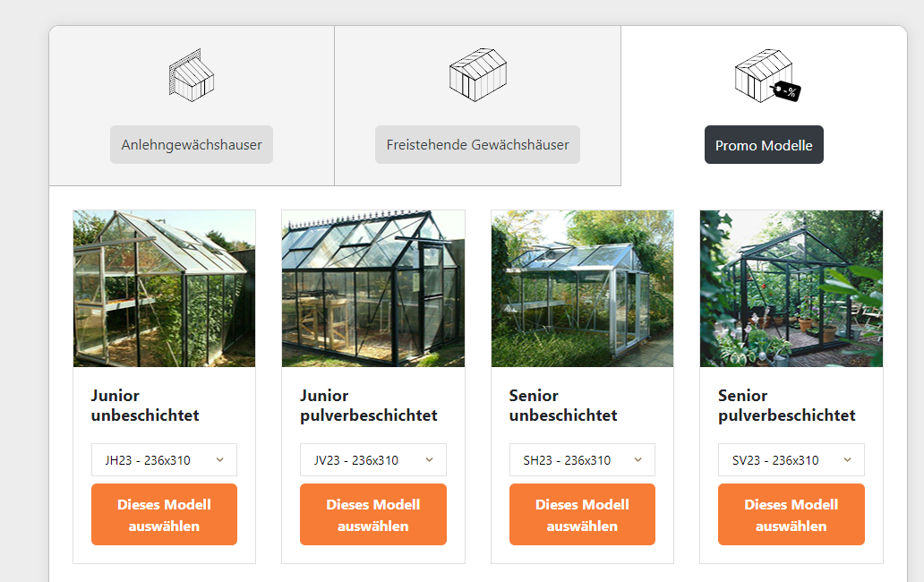Viewport: 924px width, 582px height.
Task: Click the Junior pulverbeschichtet title text
Action: (x=369, y=406)
